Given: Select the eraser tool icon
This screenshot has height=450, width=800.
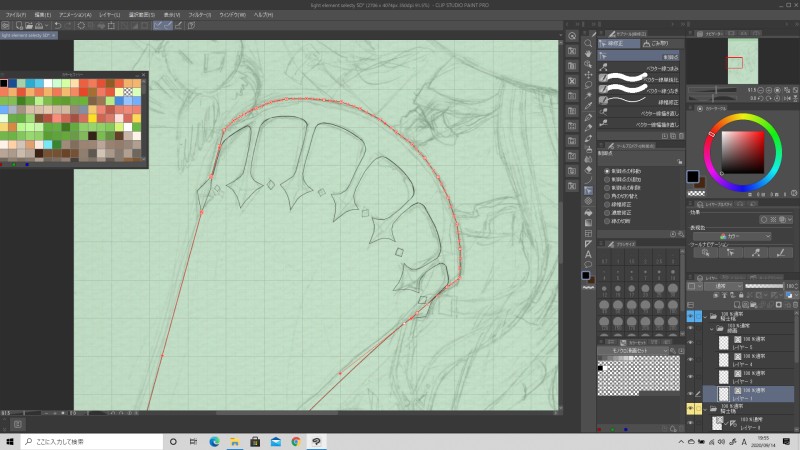Looking at the screenshot, I should pyautogui.click(x=588, y=168).
